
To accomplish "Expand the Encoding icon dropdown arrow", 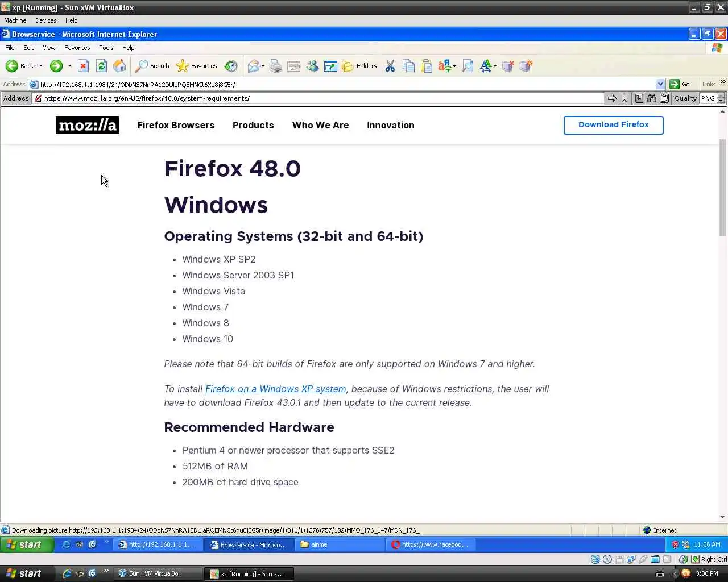I will pyautogui.click(x=454, y=66).
